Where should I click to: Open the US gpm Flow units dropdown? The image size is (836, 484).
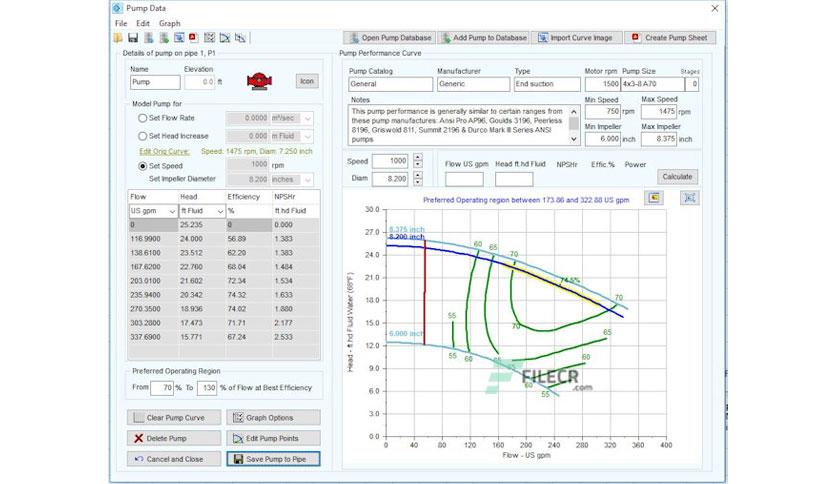click(x=172, y=211)
